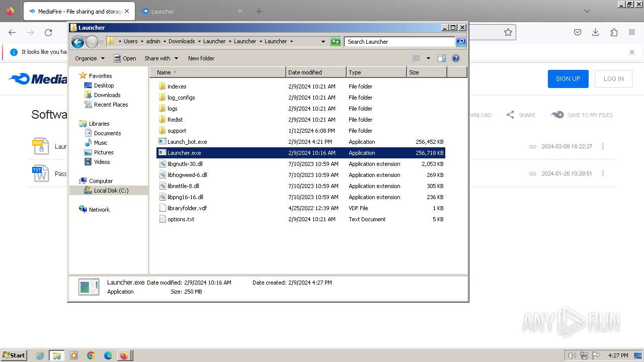The width and height of the screenshot is (644, 362).
Task: Open more options for 2024-02-09 file
Action: pos(603,146)
